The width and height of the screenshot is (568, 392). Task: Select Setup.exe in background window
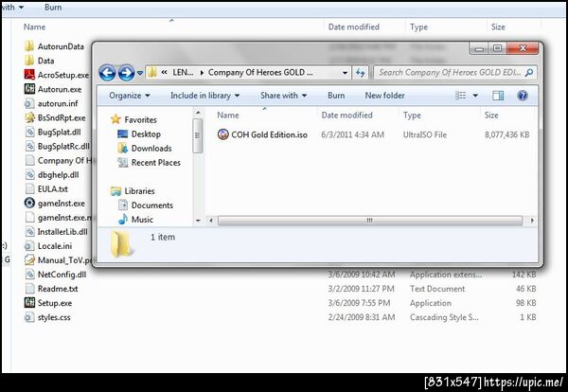coord(48,303)
